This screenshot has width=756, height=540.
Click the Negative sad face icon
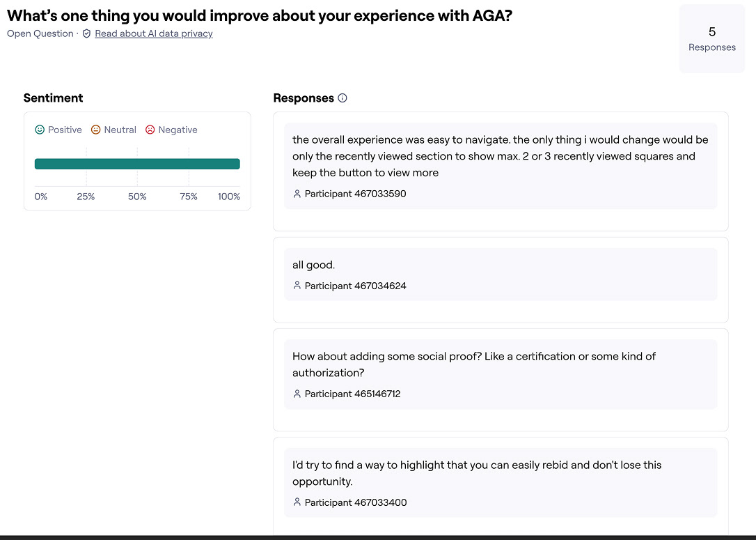click(150, 130)
